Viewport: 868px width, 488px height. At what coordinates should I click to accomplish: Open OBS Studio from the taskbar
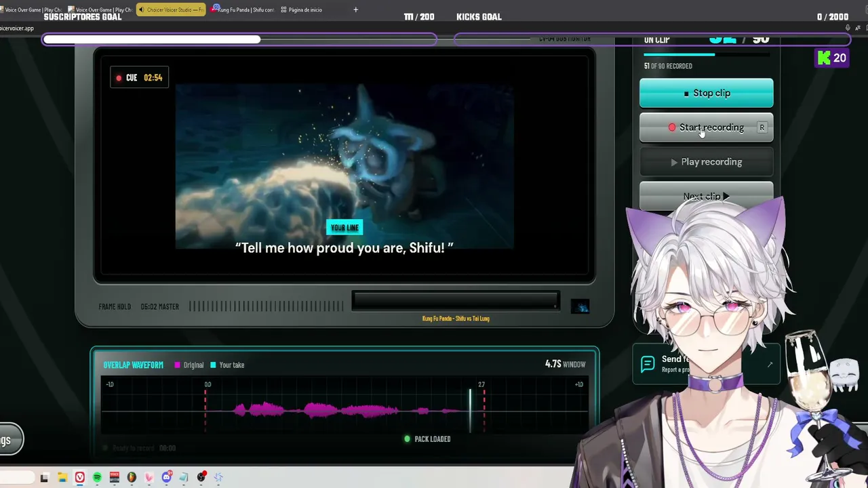click(201, 478)
